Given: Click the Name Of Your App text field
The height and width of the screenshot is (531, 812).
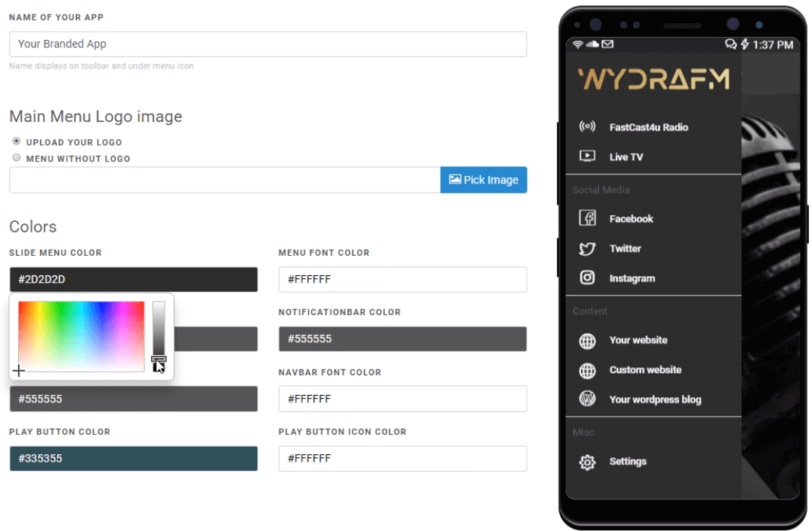Looking at the screenshot, I should click(268, 44).
